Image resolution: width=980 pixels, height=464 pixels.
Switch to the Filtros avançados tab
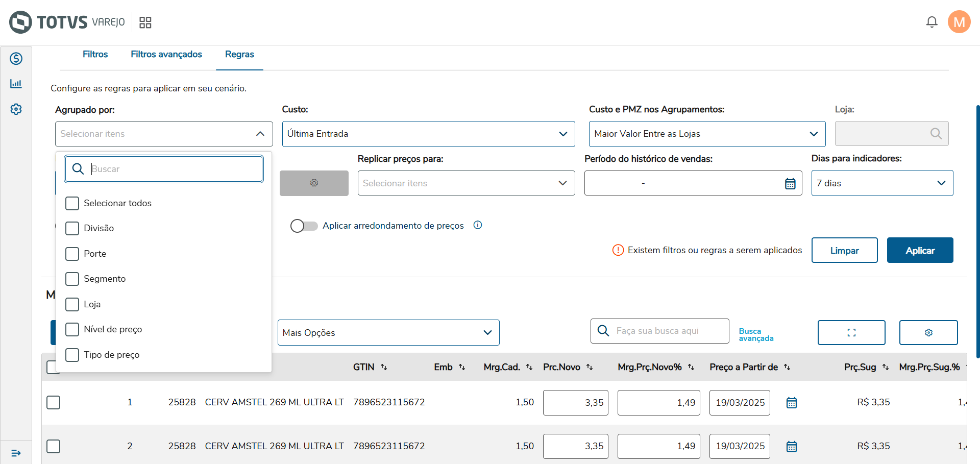point(166,54)
